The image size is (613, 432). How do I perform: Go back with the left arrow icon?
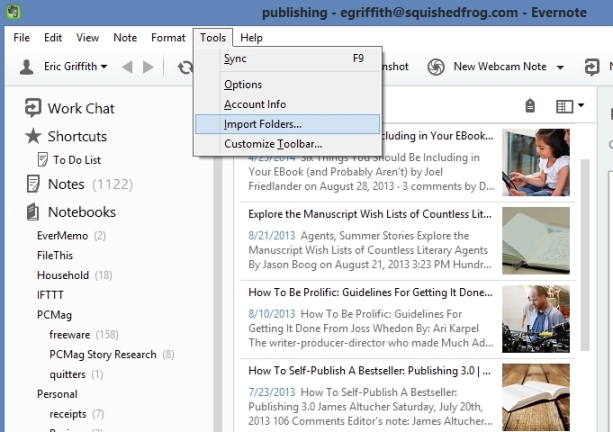click(x=127, y=67)
